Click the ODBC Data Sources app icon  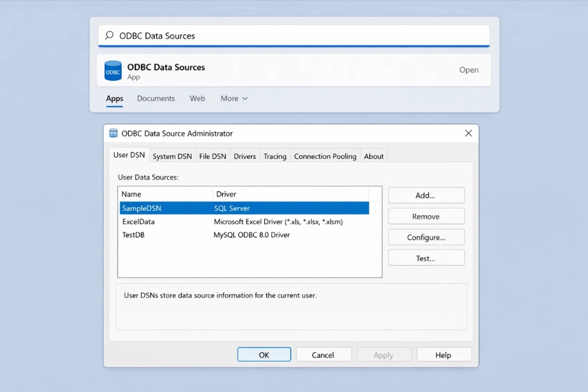click(x=113, y=70)
